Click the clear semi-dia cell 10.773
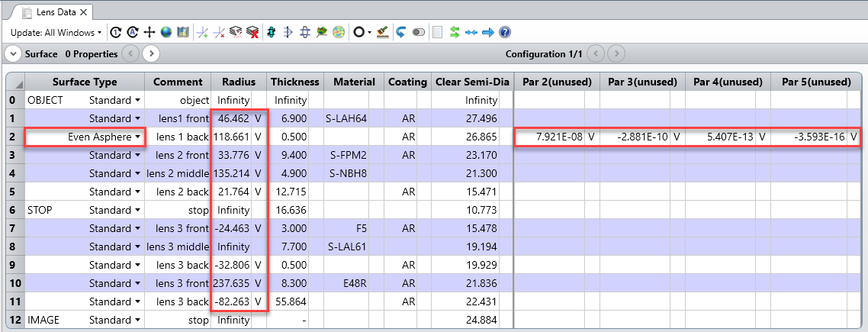Image resolution: width=868 pixels, height=332 pixels. pyautogui.click(x=465, y=210)
